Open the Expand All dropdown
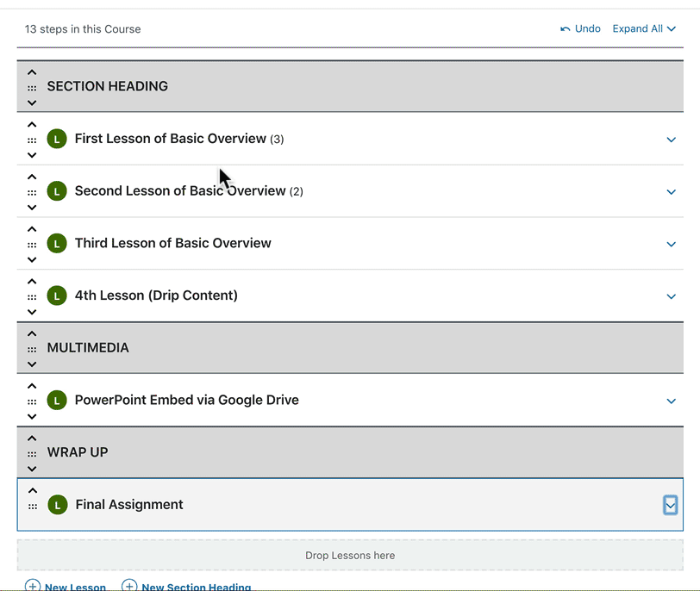Screen dimensions: 700x591 point(644,28)
